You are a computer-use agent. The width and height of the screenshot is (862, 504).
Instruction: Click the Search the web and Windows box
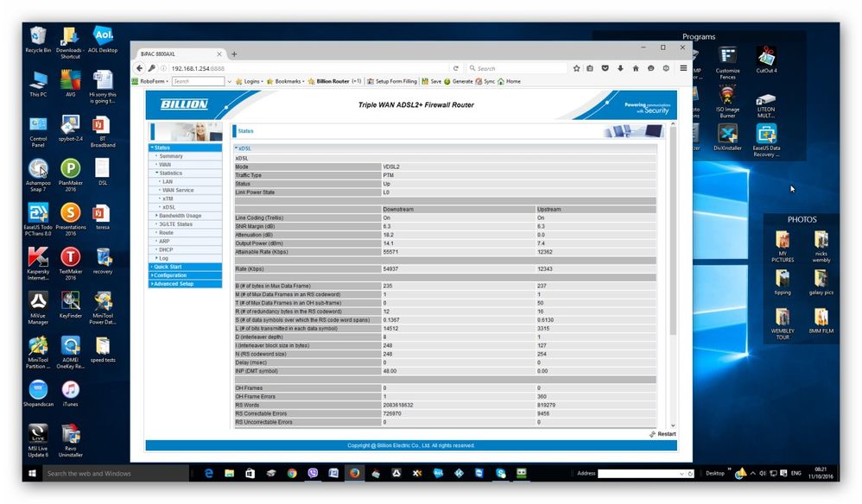pos(116,473)
